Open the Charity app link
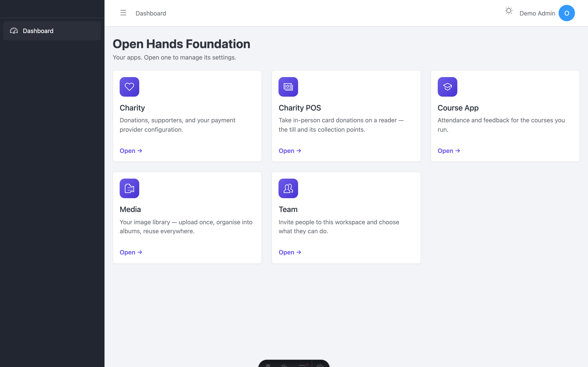588x367 pixels. tap(131, 151)
